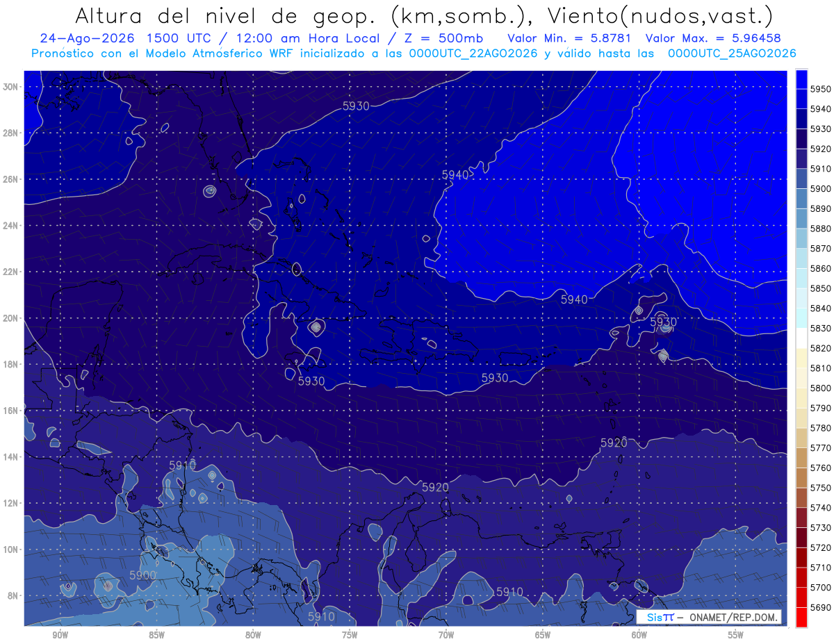Click the '65W' longitude axis label
Screen dimensions: 834x644
543,635
